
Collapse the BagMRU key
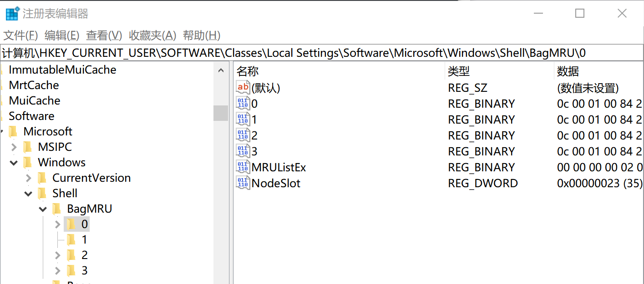[x=43, y=209]
